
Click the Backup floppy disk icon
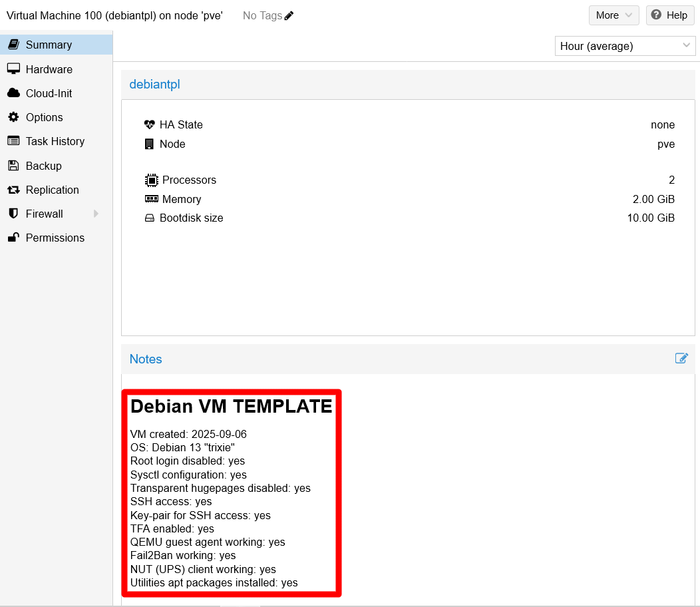pos(14,166)
